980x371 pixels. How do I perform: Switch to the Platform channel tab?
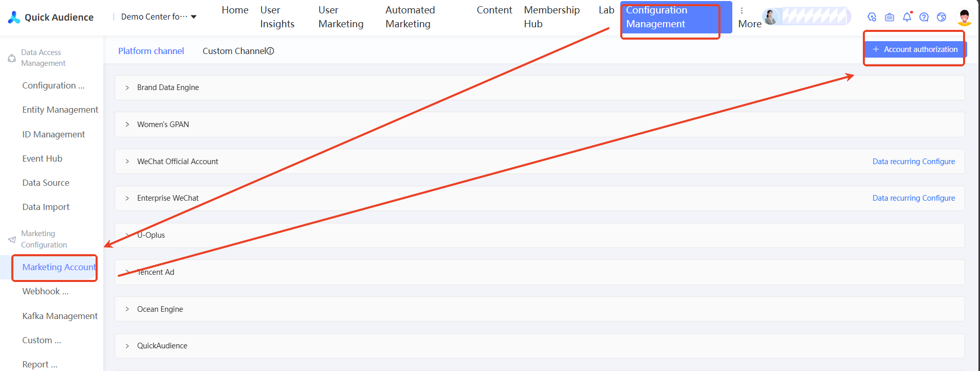(151, 51)
